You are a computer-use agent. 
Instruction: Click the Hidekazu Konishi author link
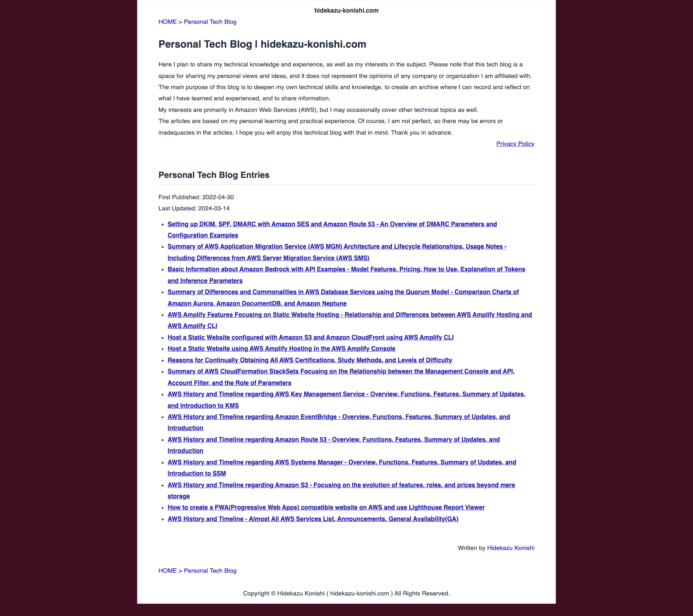[510, 548]
